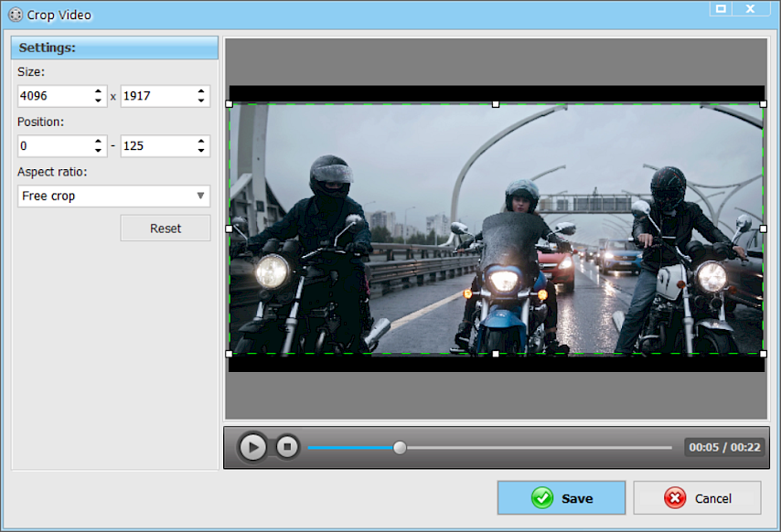
Task: Click the green checkmark icon on Save
Action: click(x=542, y=498)
